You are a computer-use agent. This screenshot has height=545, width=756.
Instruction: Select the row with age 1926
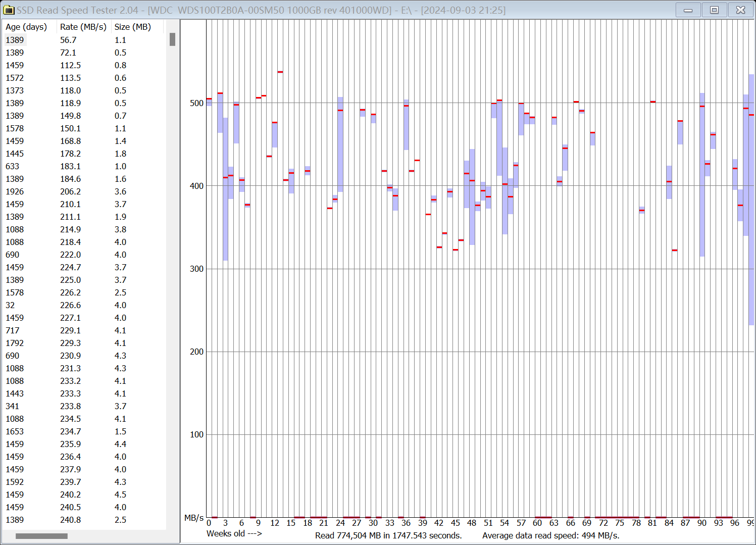84,191
